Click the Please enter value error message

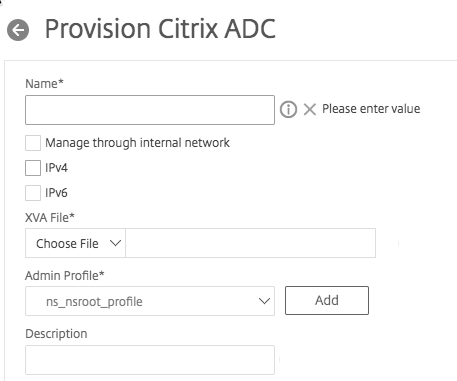pyautogui.click(x=371, y=109)
